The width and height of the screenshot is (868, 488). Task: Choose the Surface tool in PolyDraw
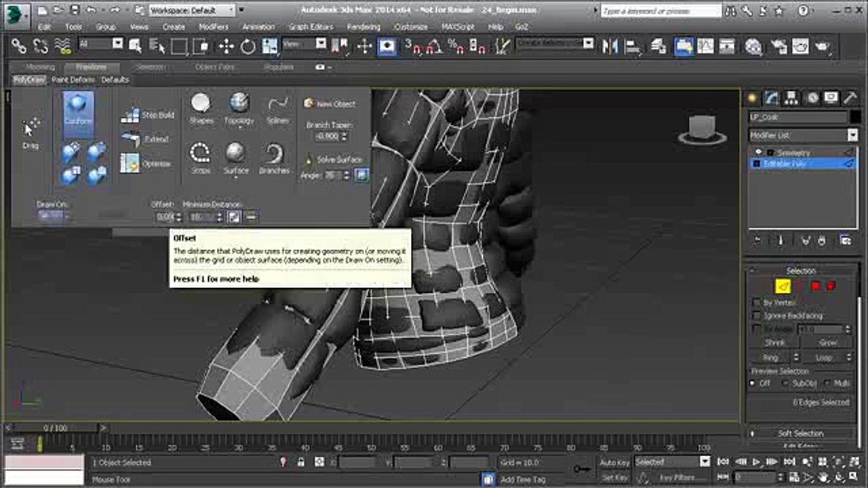(236, 159)
